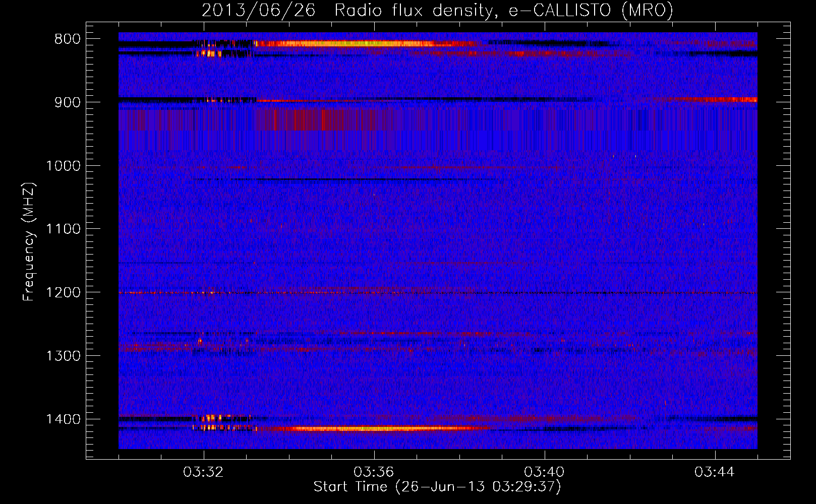Image resolution: width=816 pixels, height=504 pixels.
Task: Click the plot title "2013/06/26 Radio flux density, e-CALLISTO (MRO)"
Action: coord(437,10)
